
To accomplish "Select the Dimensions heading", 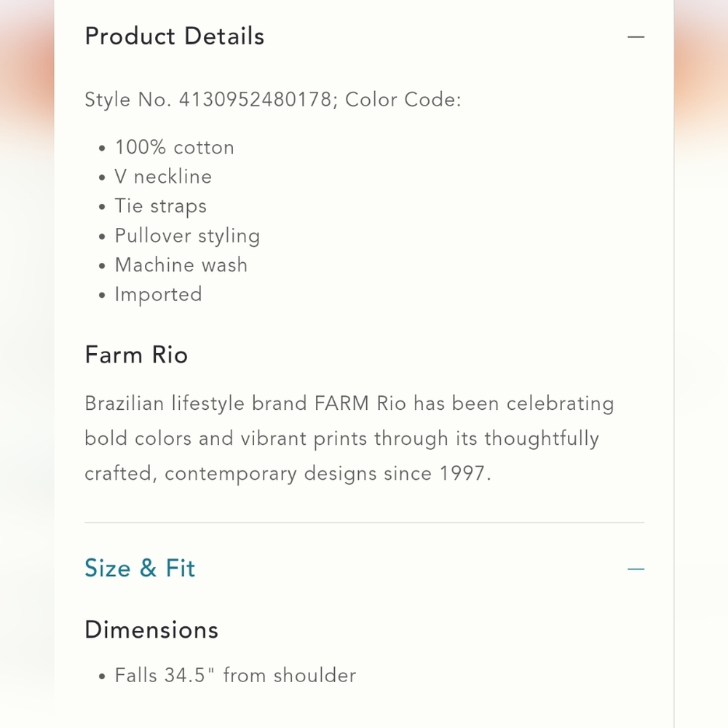I will pyautogui.click(x=151, y=630).
